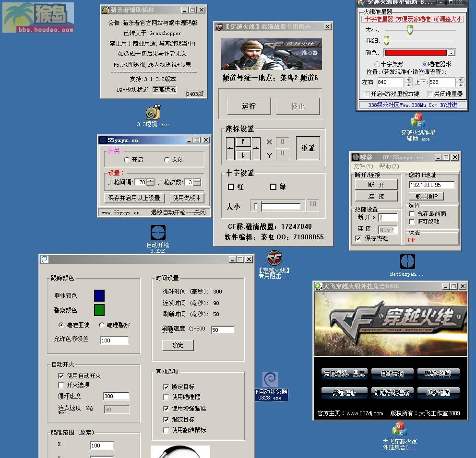Image resolution: width=476 pixels, height=458 pixels.
Task: Click the 清理系统垃圾 button
Action: pos(392,393)
